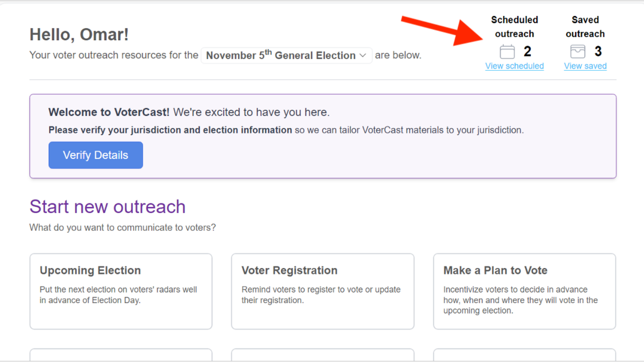Click the Hello, Omar greeting
Image resolution: width=644 pixels, height=362 pixels.
[x=79, y=34]
